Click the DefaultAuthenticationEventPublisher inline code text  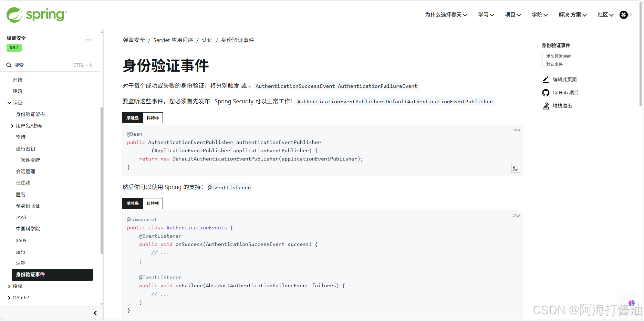[x=439, y=102]
